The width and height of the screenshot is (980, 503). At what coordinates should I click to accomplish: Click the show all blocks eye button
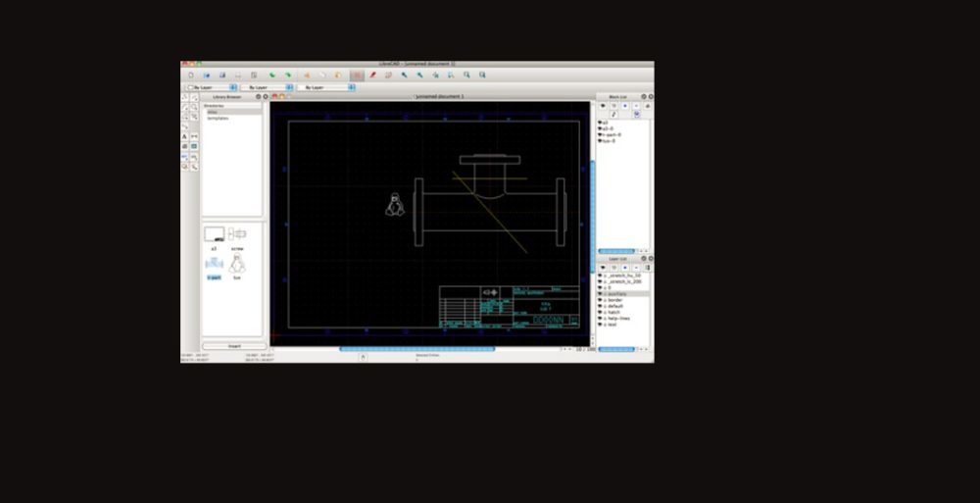(x=602, y=105)
